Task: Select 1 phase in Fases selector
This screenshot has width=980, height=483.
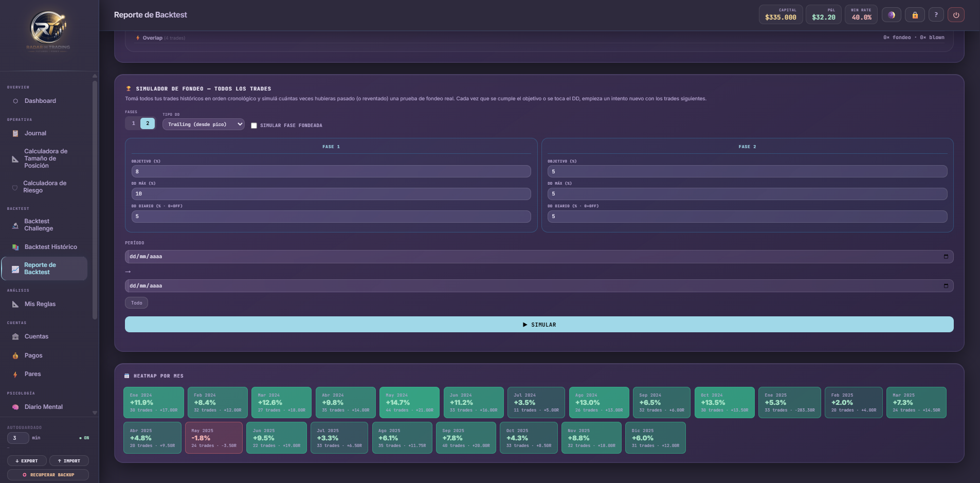Action: point(133,123)
